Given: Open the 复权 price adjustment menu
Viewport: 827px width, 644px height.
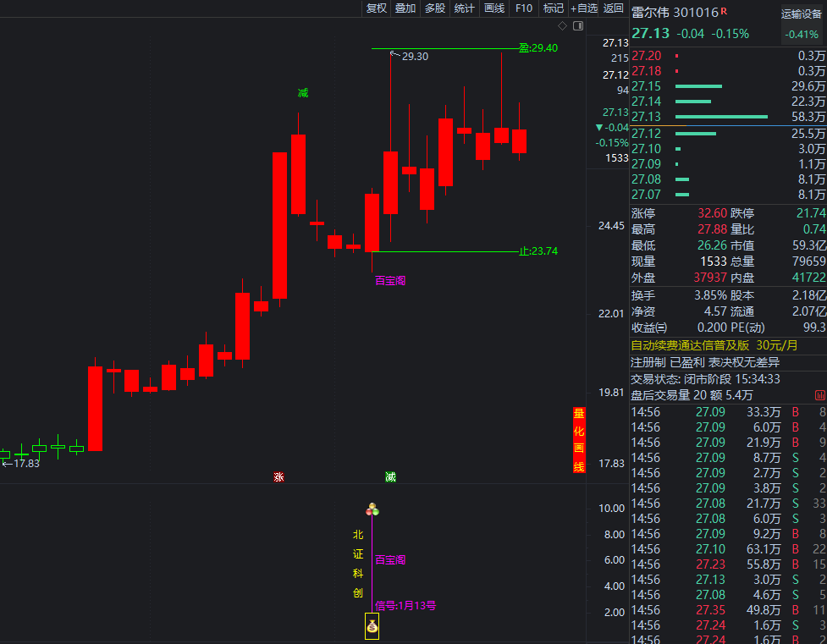Looking at the screenshot, I should point(376,8).
